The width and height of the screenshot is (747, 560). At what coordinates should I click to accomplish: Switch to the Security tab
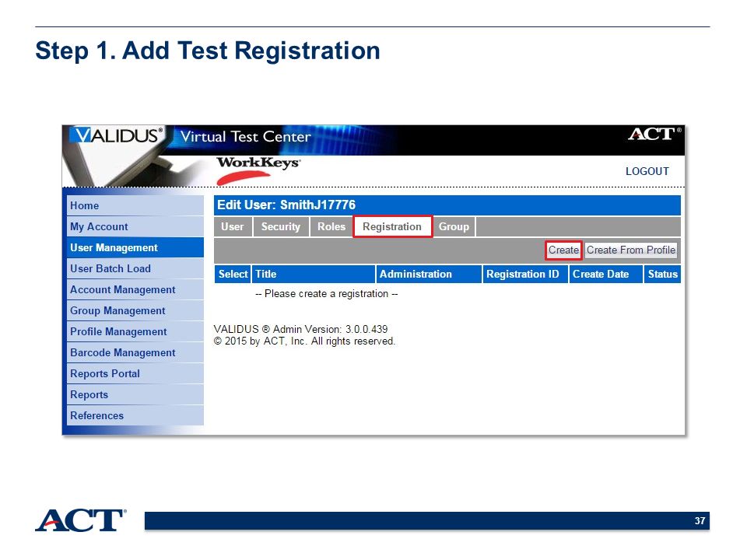coord(281,226)
